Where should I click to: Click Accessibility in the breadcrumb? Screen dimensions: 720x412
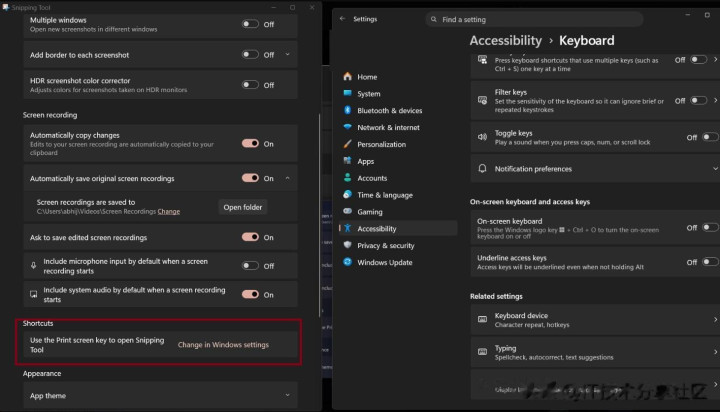click(x=505, y=41)
